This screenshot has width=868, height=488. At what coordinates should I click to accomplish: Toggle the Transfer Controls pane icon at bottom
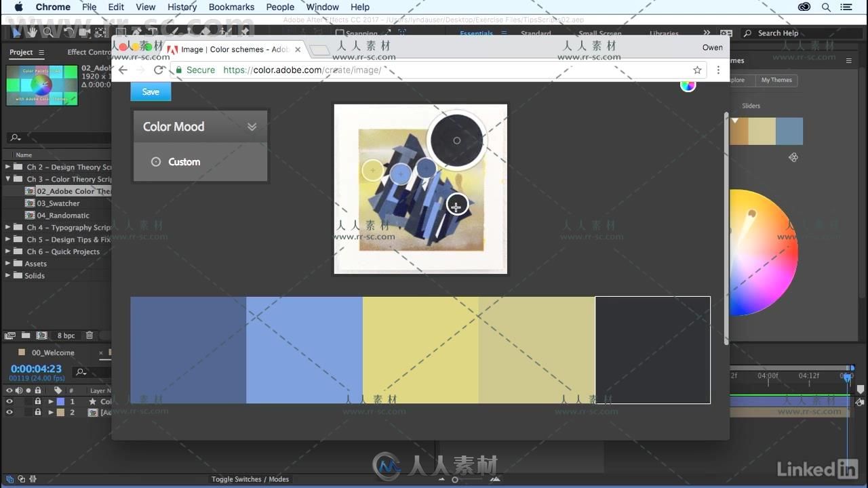(x=21, y=479)
